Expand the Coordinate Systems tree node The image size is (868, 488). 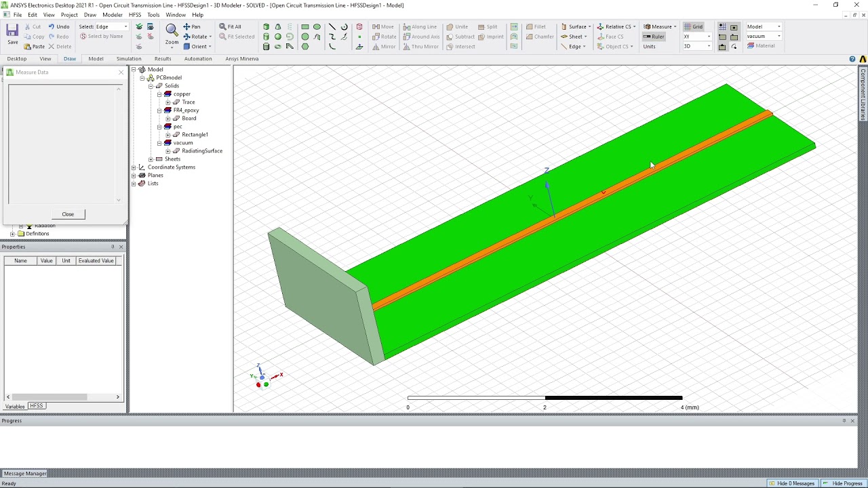click(x=134, y=167)
